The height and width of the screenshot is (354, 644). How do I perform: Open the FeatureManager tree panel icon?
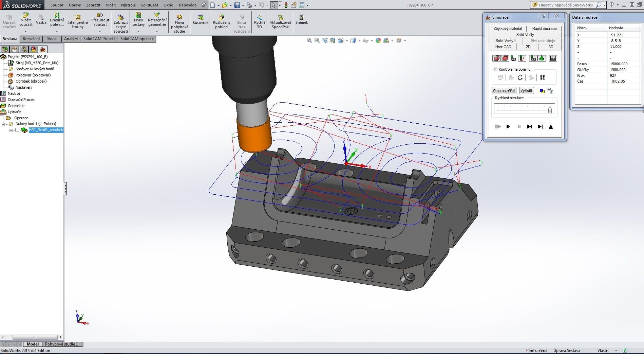[x=5, y=49]
